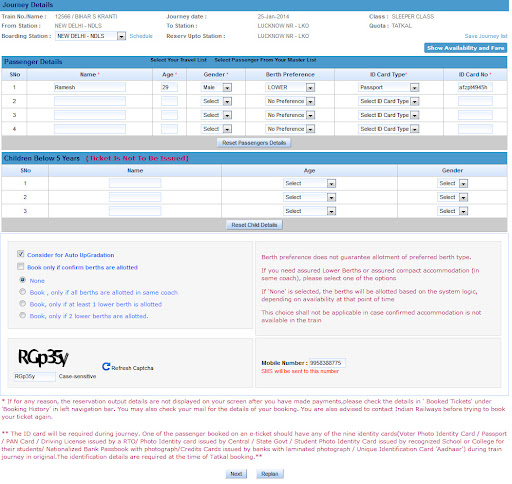This screenshot has width=512, height=484.
Task: Click the captcha text input field
Action: tap(35, 376)
